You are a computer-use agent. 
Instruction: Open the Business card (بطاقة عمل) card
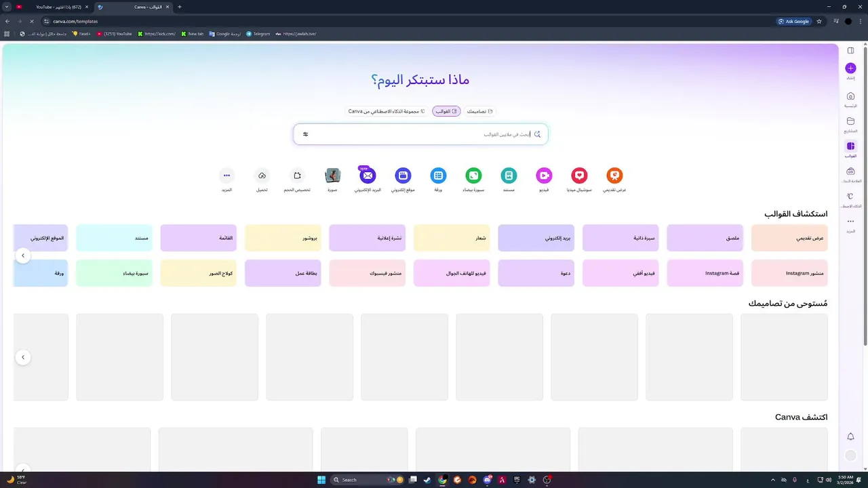283,273
